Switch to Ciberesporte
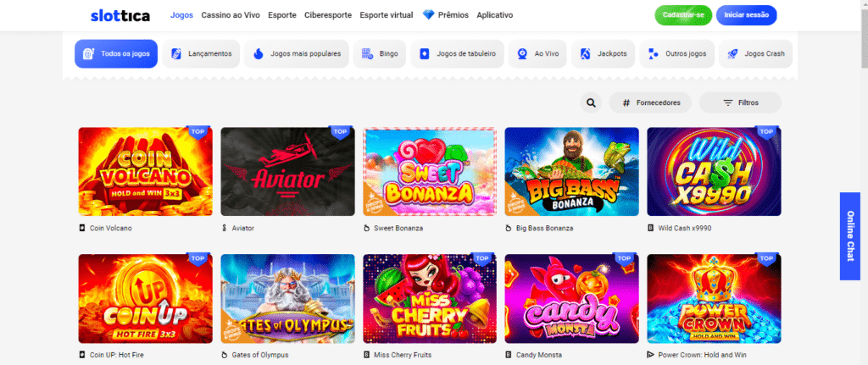This screenshot has height=365, width=868. [328, 15]
